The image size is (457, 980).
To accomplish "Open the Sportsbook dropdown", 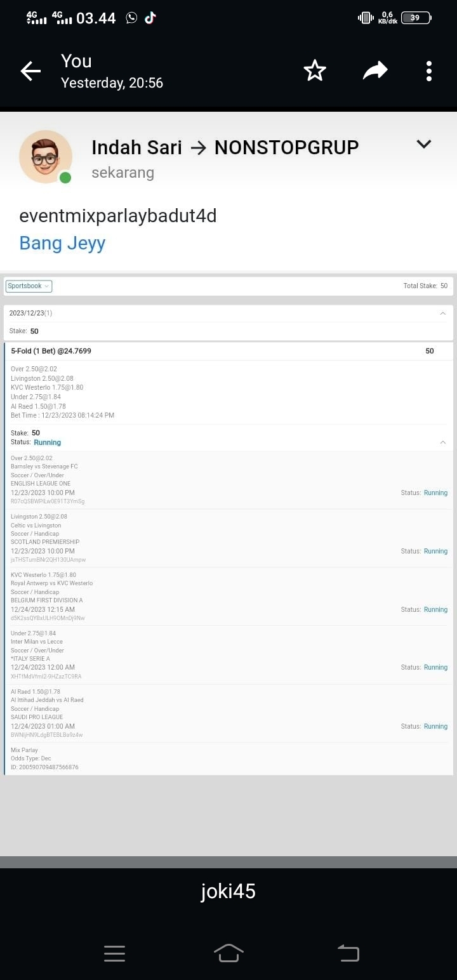I will (x=29, y=286).
